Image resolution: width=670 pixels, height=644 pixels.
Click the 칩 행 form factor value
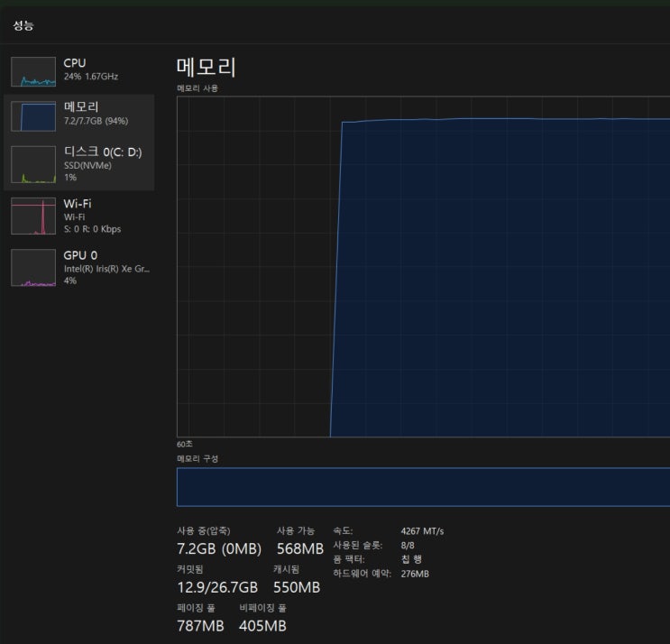coord(411,559)
